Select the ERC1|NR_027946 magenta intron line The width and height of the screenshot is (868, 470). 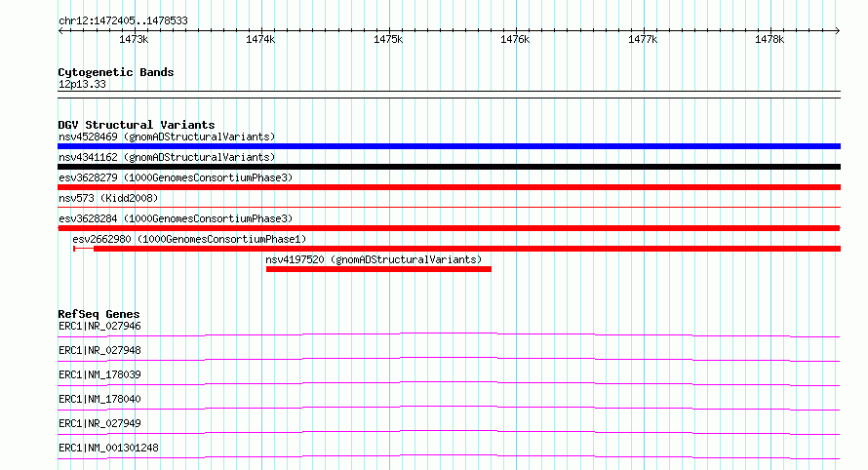click(x=449, y=333)
